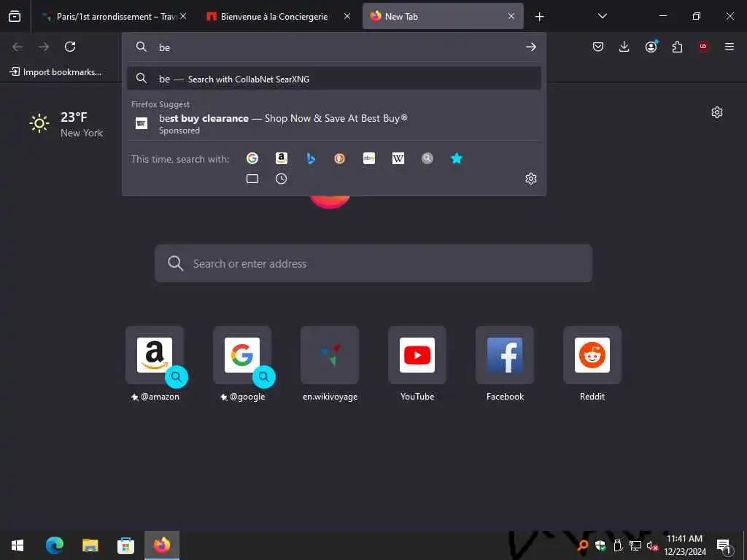Choose 'be — Search with CollabNet SearXNG' suggestion
747x560 pixels.
pos(334,79)
